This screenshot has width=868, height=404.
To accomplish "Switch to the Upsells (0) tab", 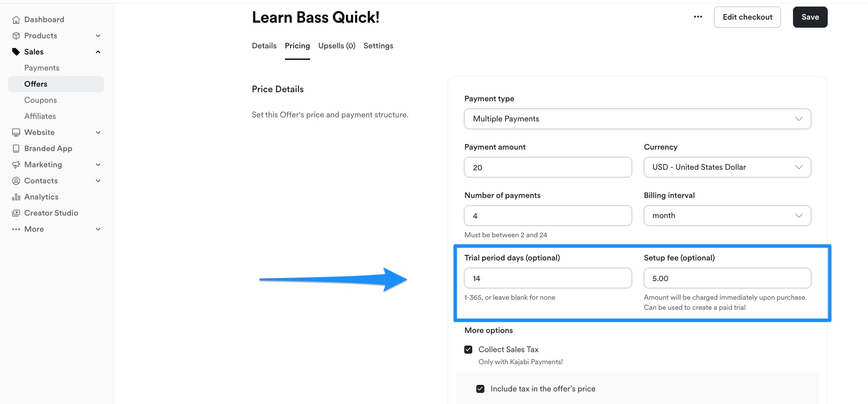I will pos(337,46).
